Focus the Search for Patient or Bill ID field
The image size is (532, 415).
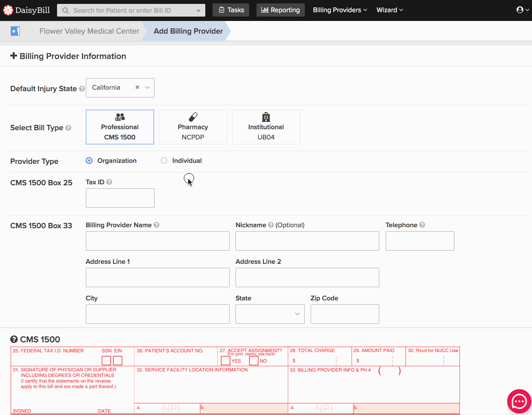pos(131,11)
